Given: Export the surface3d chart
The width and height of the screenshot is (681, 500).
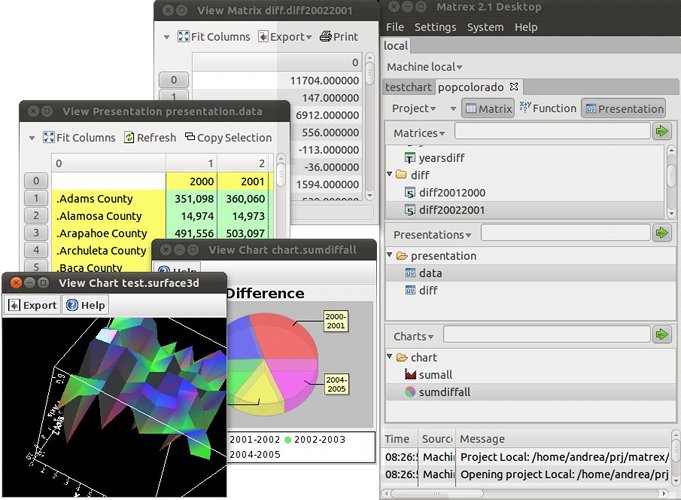Looking at the screenshot, I should 33,305.
